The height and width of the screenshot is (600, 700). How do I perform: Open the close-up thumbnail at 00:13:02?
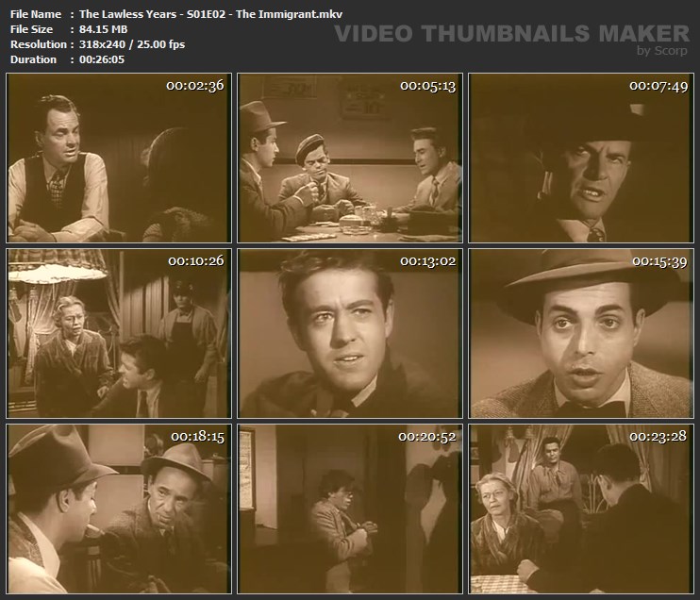point(350,333)
